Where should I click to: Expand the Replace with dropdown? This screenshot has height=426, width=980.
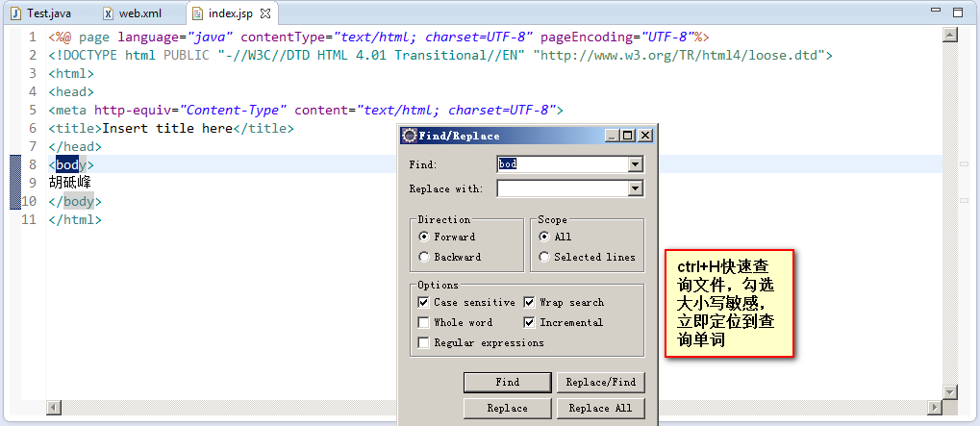635,188
